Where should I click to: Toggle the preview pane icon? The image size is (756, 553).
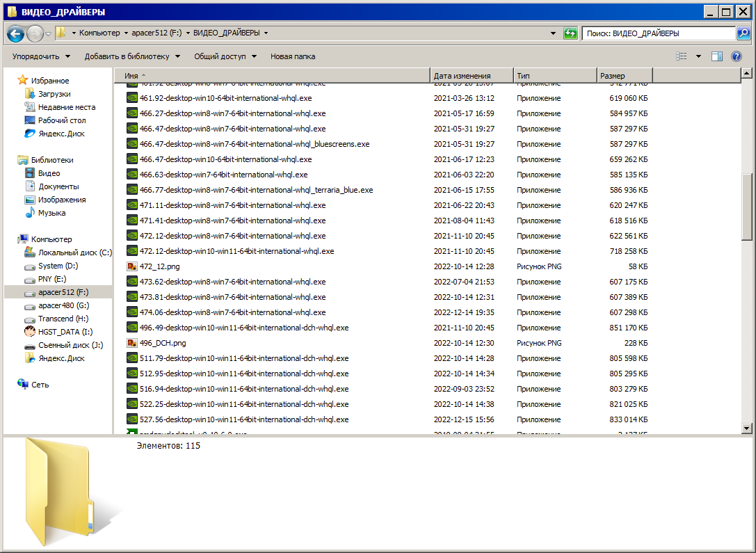click(x=717, y=56)
